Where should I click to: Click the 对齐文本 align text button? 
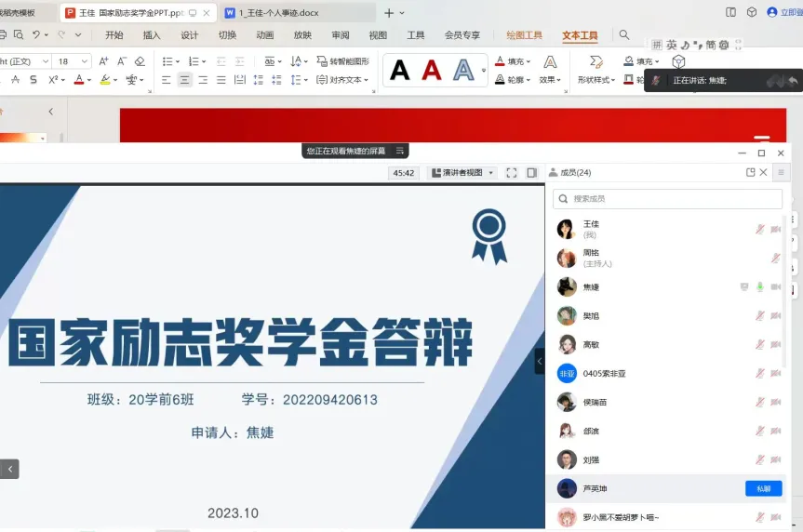(342, 80)
